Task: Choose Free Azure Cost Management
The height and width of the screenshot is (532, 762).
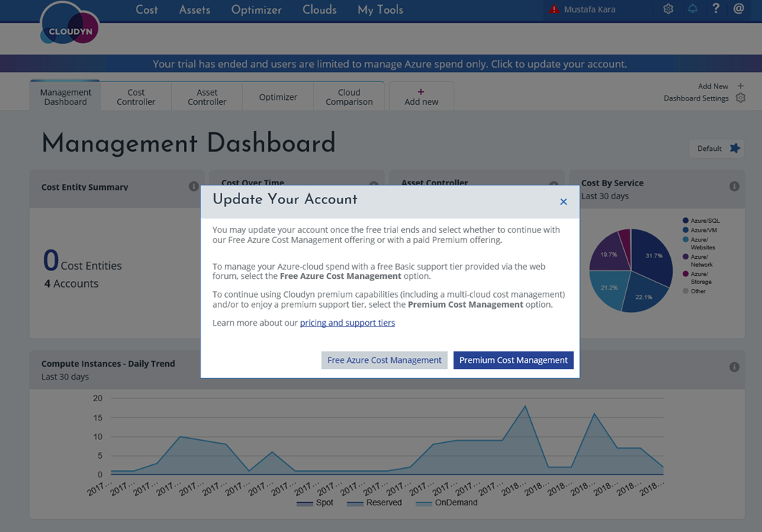Action: coord(385,360)
